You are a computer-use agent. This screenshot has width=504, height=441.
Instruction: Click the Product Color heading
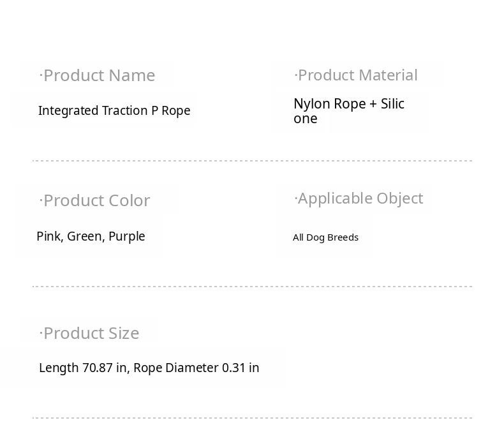95,200
